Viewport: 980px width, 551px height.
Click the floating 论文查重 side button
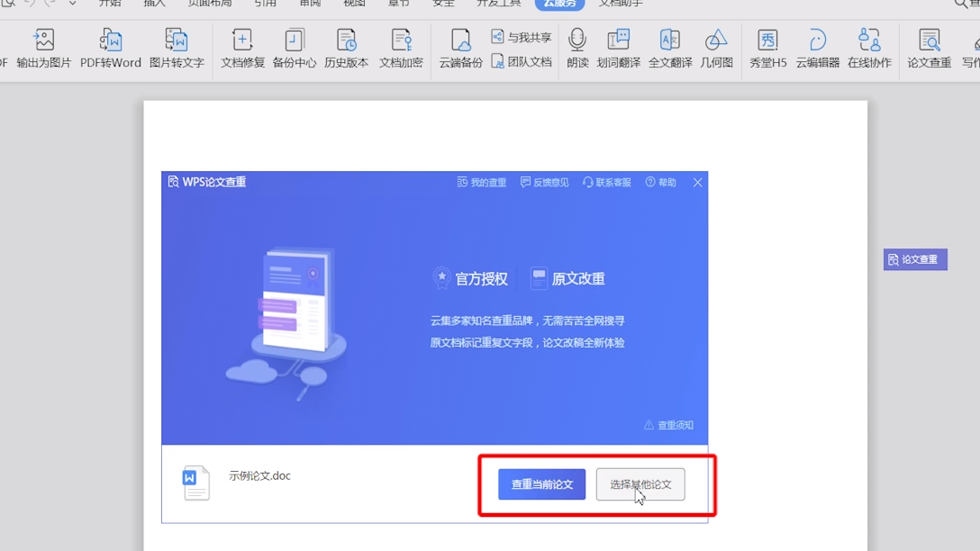tap(915, 259)
